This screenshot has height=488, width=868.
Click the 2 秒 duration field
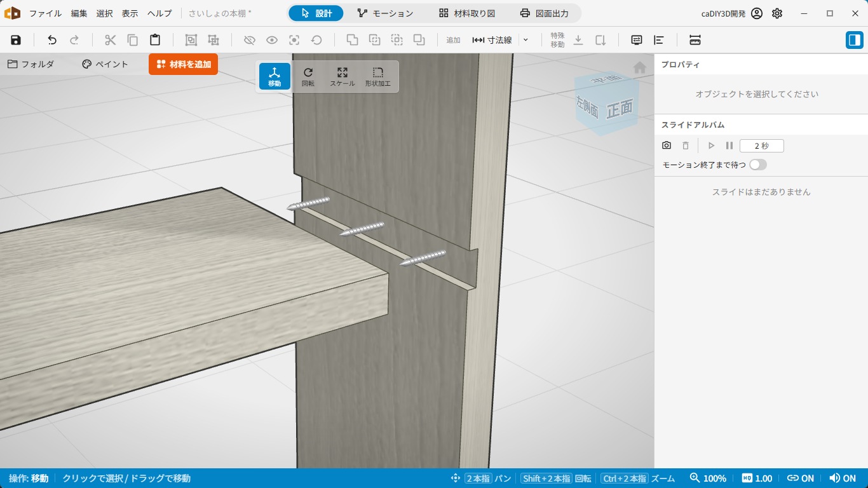762,146
